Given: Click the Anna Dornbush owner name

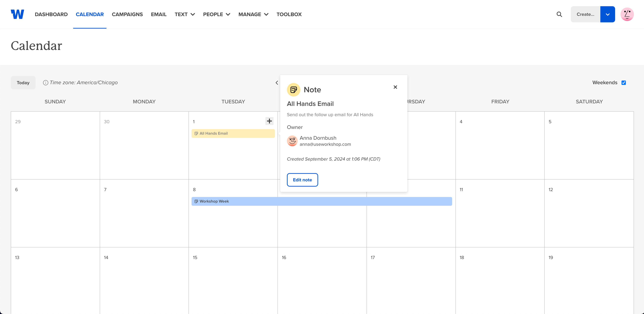Looking at the screenshot, I should click(318, 138).
